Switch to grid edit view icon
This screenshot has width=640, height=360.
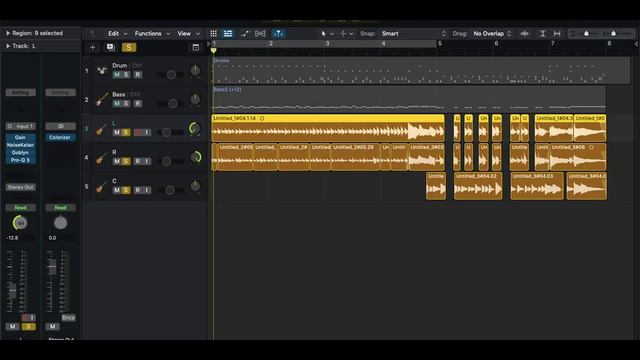[213, 33]
